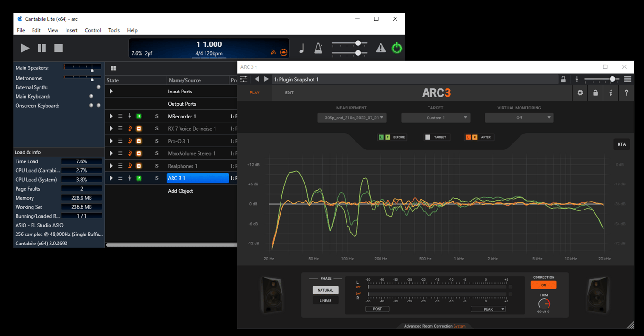Image resolution: width=644 pixels, height=336 pixels.
Task: Open the View menu in Cantabile
Action: point(53,30)
